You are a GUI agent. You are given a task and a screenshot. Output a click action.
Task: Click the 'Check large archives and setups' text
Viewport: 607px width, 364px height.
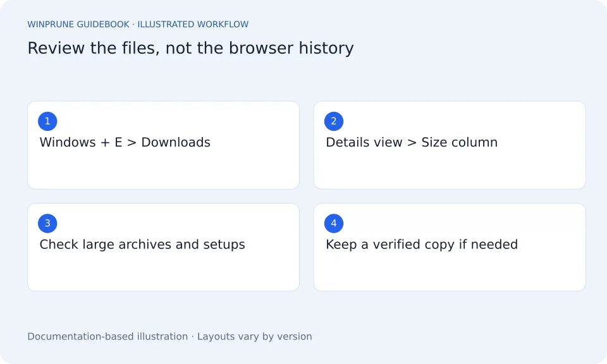142,245
